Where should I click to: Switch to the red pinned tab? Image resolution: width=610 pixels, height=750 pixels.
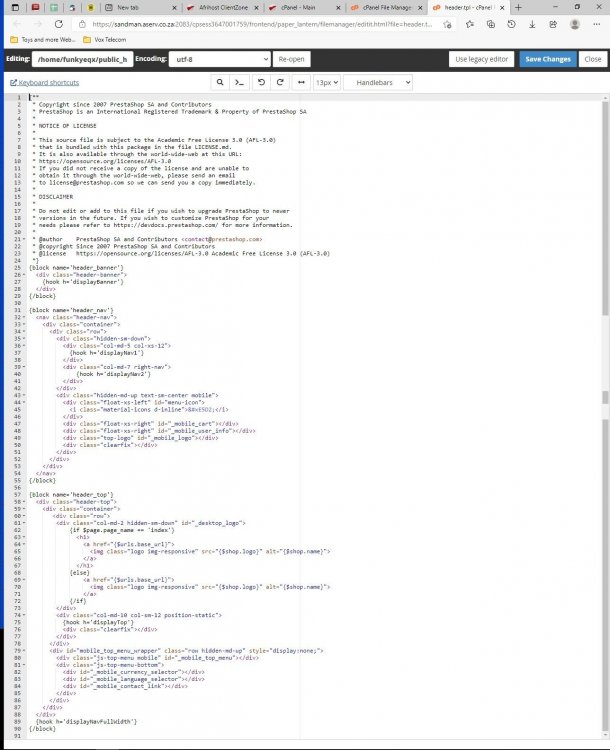35,7
